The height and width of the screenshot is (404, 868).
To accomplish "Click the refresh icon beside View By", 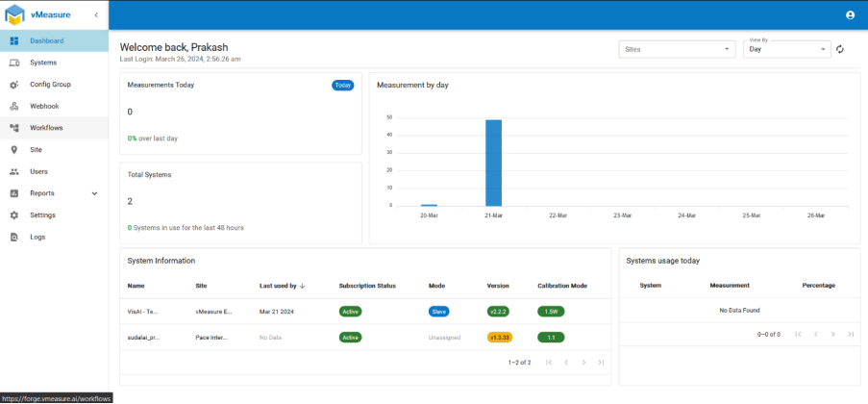I will click(x=840, y=49).
